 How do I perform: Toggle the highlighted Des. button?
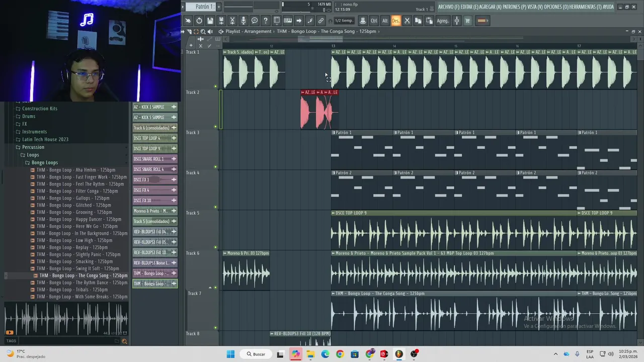(396, 21)
